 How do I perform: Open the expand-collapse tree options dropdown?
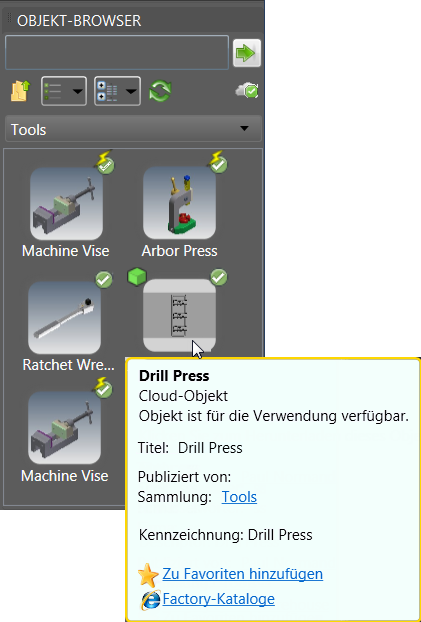pyautogui.click(x=117, y=91)
